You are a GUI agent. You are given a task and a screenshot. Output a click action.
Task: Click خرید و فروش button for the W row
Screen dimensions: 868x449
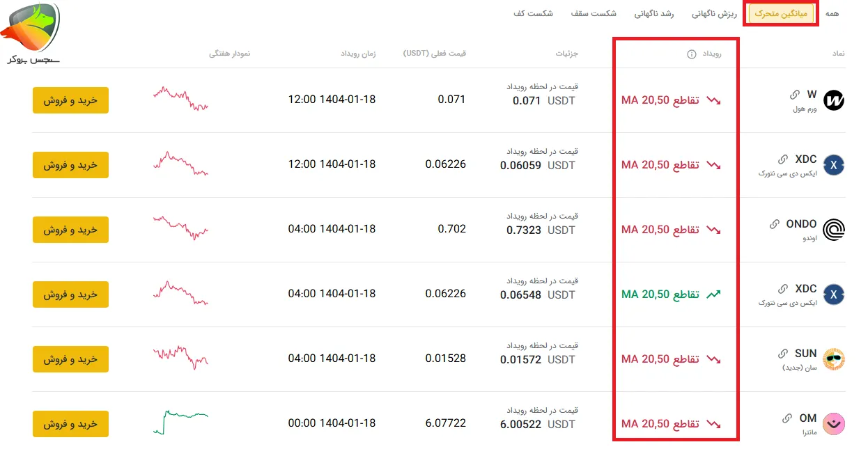point(70,100)
